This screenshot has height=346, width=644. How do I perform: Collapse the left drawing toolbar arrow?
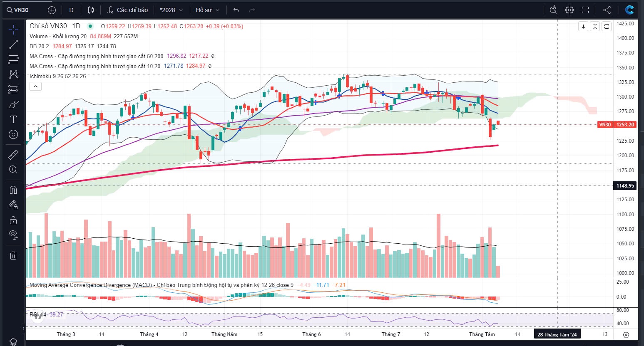point(24,329)
